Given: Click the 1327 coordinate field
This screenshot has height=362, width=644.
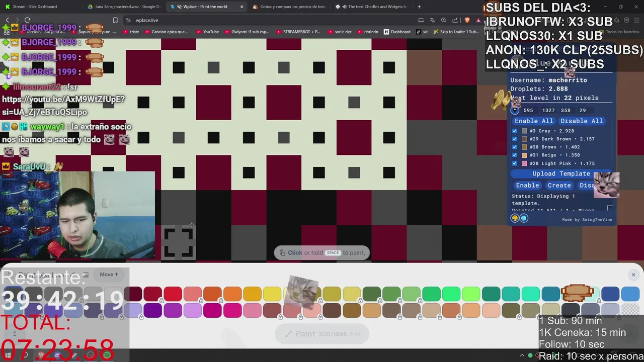Looking at the screenshot, I should (548, 110).
